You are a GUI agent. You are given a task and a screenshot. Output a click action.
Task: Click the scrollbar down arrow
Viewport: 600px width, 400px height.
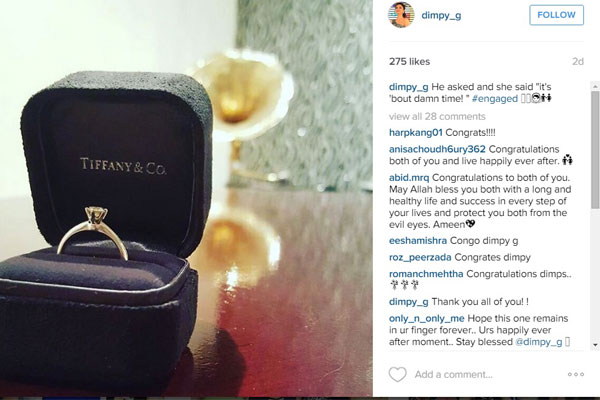coord(595,345)
